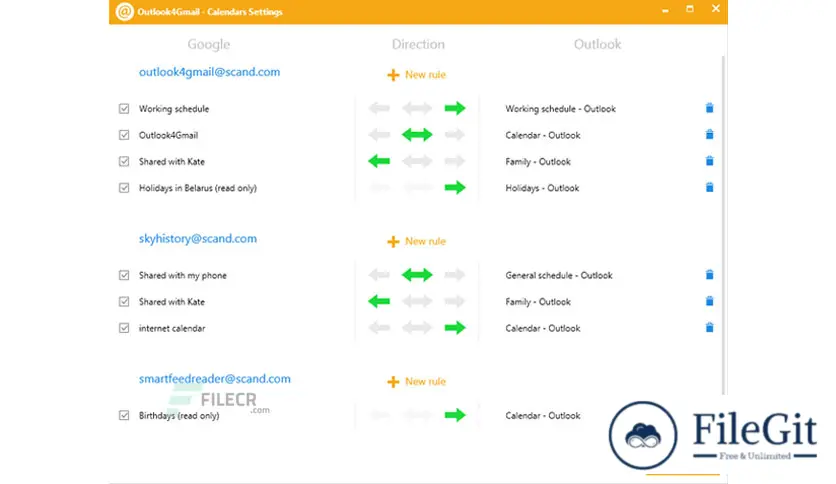Minimize the Calendars Settings window
Viewport: 836px width, 484px height.
click(x=665, y=10)
